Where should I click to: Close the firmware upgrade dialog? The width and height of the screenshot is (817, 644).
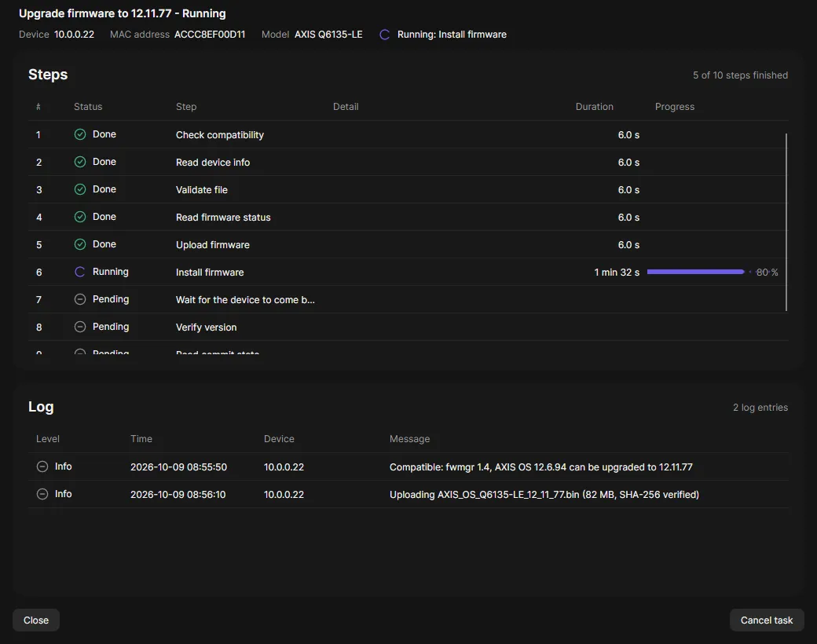coord(36,620)
